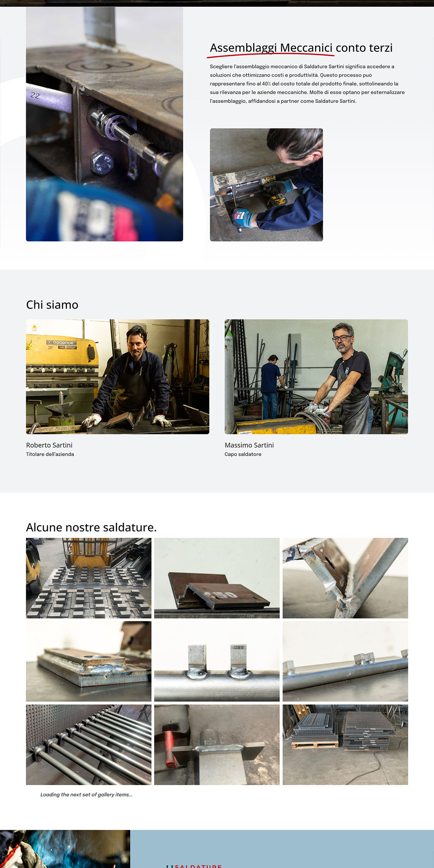Open gallery image of two tabs welded on tube
The height and width of the screenshot is (868, 434).
[x=217, y=661]
